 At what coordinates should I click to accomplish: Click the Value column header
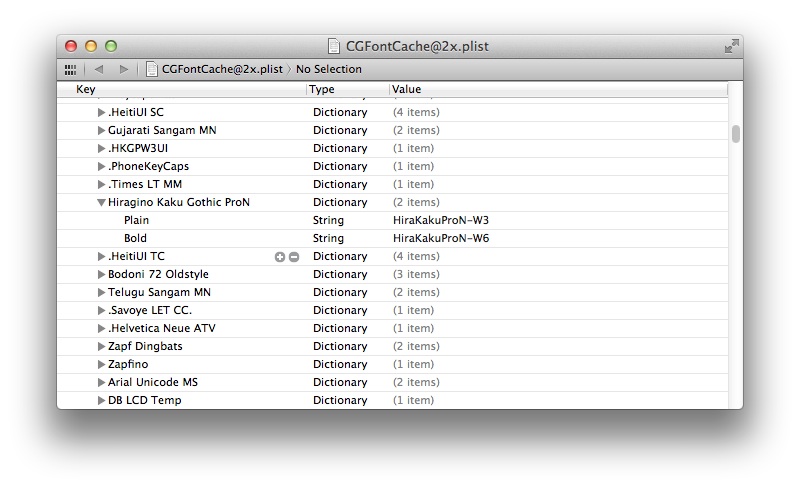pos(558,89)
